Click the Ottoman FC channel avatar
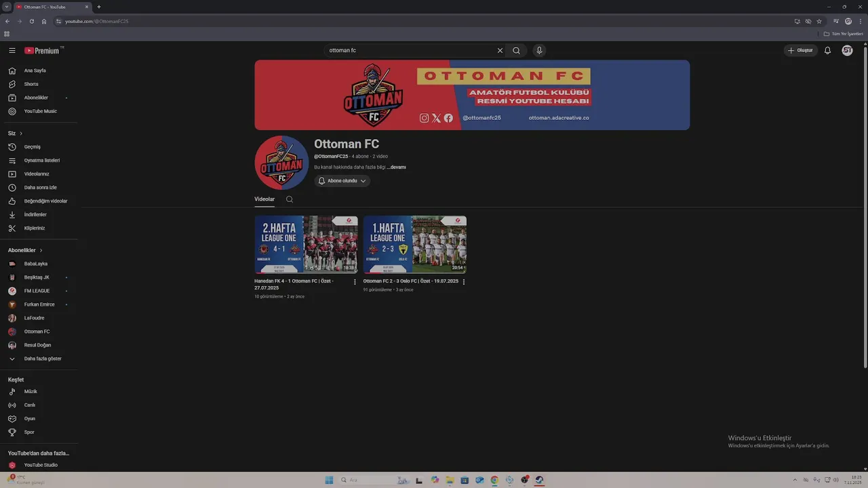This screenshot has height=488, width=868. tap(281, 163)
